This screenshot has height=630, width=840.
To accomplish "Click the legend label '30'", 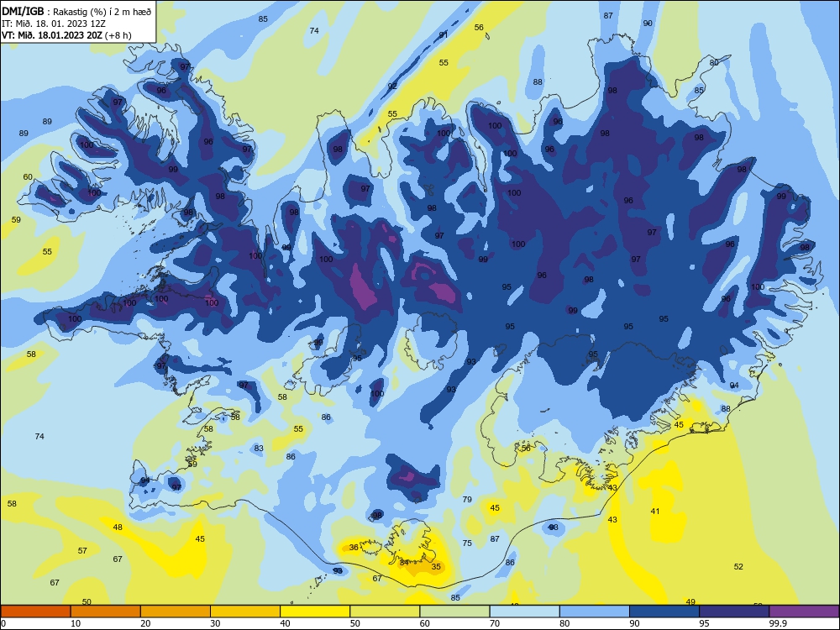I will click(215, 623).
